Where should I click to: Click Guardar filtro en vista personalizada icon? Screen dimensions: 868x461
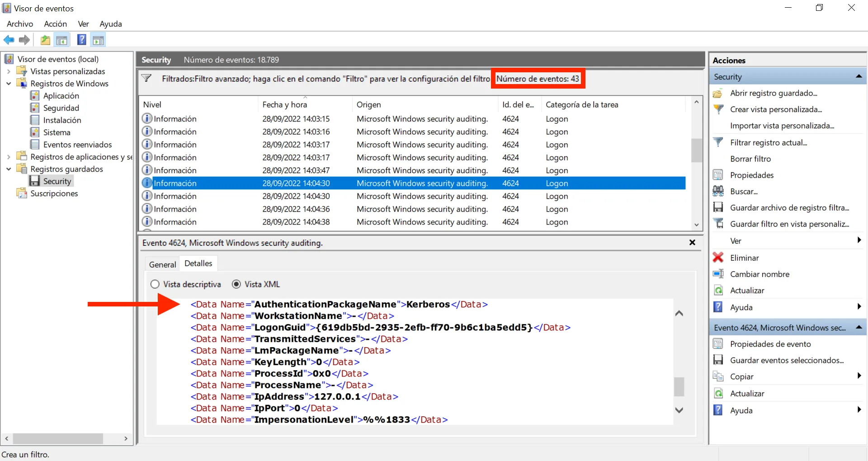pyautogui.click(x=718, y=224)
